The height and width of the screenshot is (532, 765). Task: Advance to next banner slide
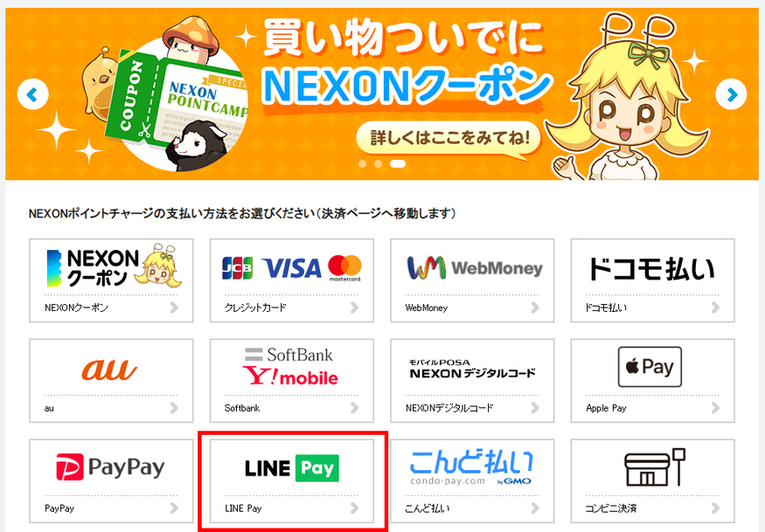pos(731,94)
